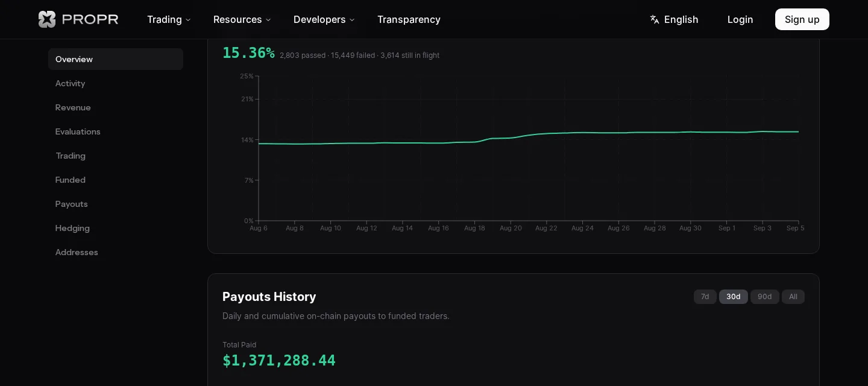The height and width of the screenshot is (386, 868).
Task: Click the Total Paid label
Action: coord(239,345)
